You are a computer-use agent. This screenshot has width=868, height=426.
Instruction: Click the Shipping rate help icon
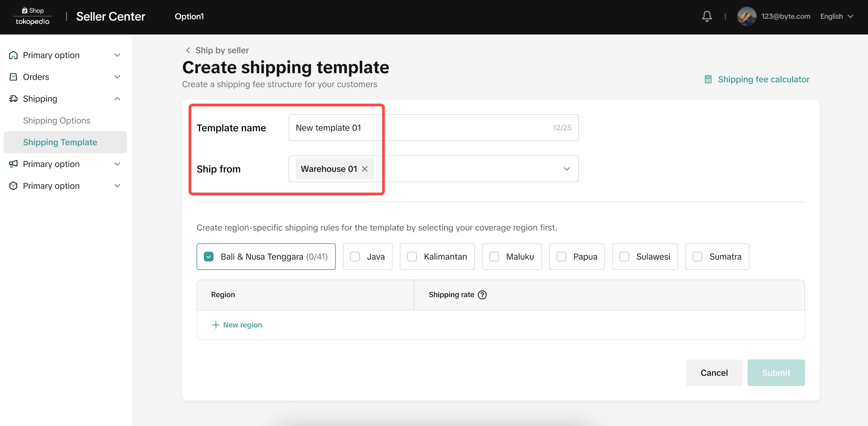click(x=482, y=295)
